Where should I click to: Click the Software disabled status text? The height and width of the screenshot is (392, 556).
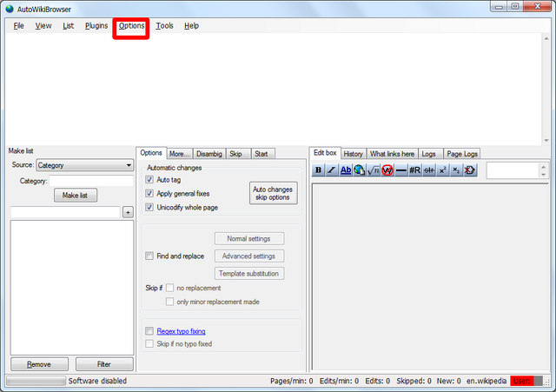click(97, 381)
